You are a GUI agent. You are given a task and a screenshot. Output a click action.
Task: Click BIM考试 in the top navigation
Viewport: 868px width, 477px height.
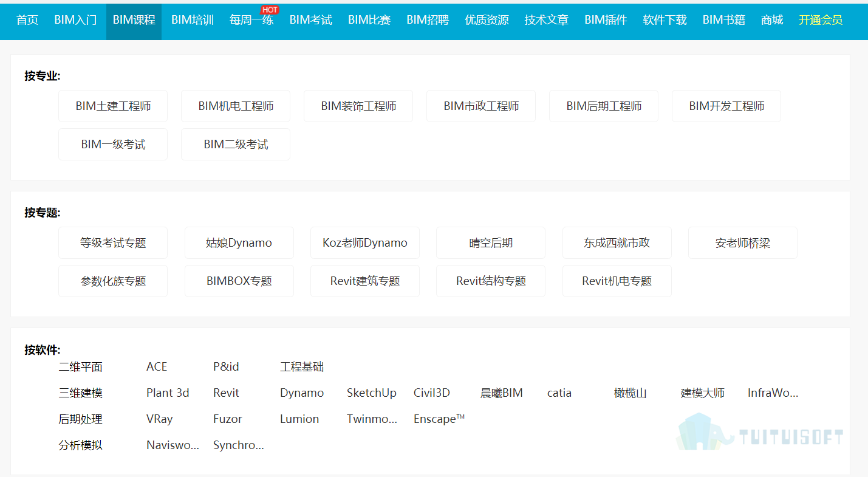click(x=311, y=20)
